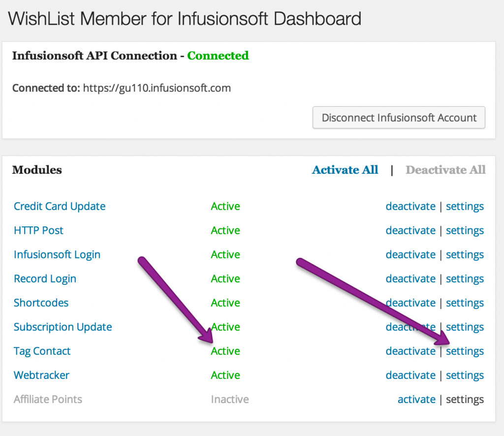The width and height of the screenshot is (504, 436).
Task: Click the Active status of Record Login
Action: (x=225, y=279)
